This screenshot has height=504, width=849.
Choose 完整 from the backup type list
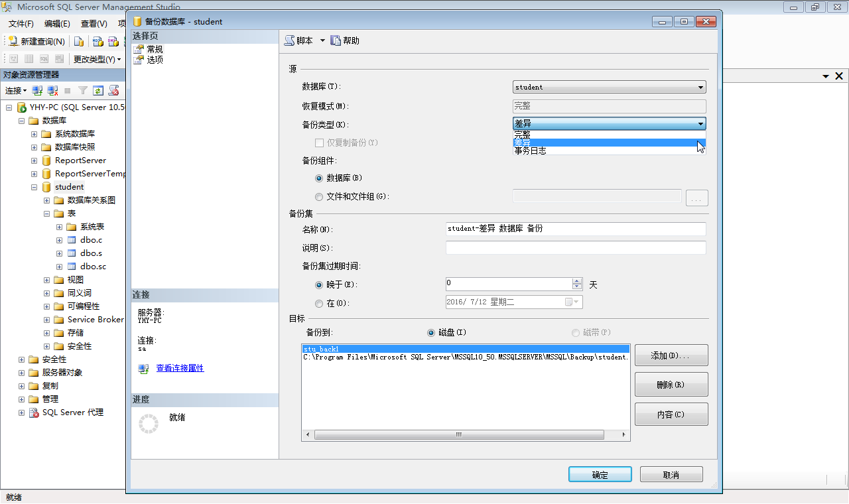click(610, 135)
